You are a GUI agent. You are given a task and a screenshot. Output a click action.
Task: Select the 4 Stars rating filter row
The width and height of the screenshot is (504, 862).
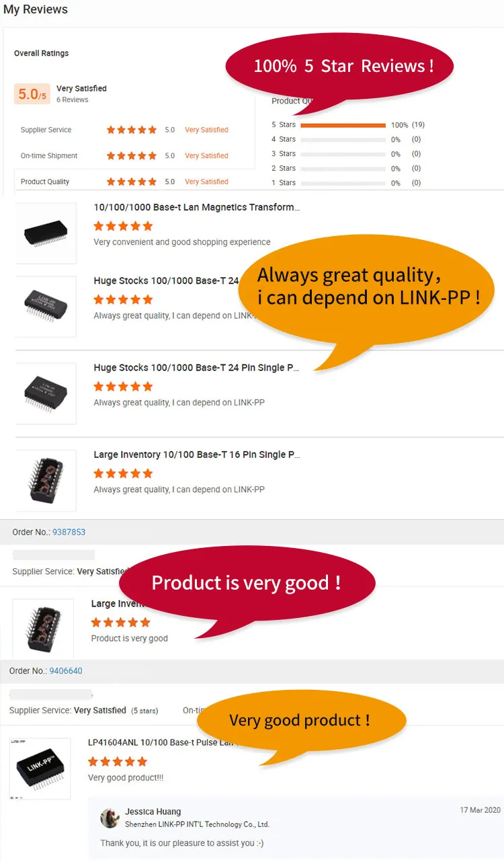(346, 139)
